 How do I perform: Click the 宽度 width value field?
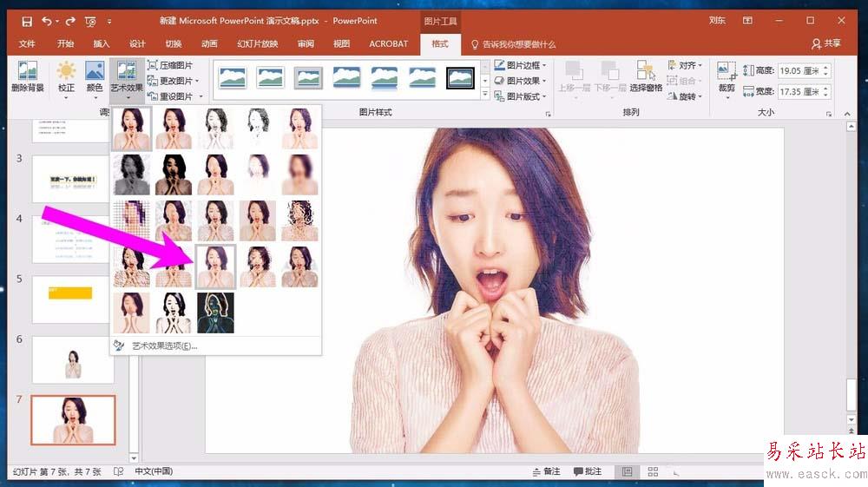800,92
